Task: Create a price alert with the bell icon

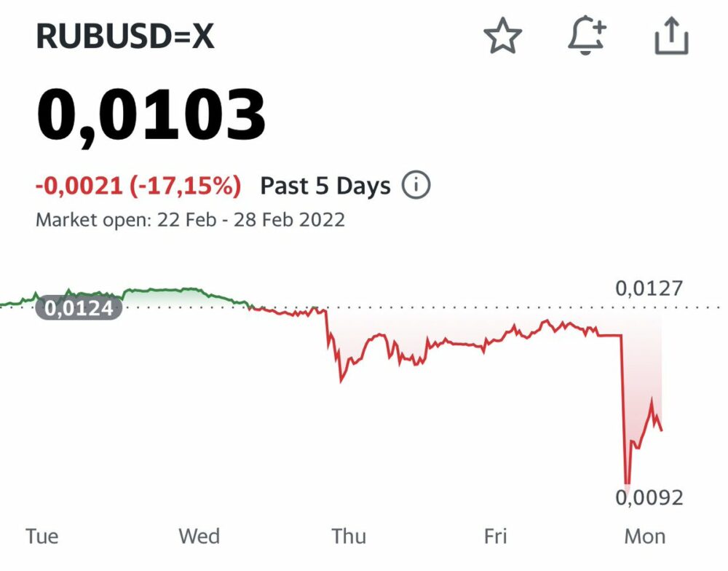Action: tap(587, 36)
